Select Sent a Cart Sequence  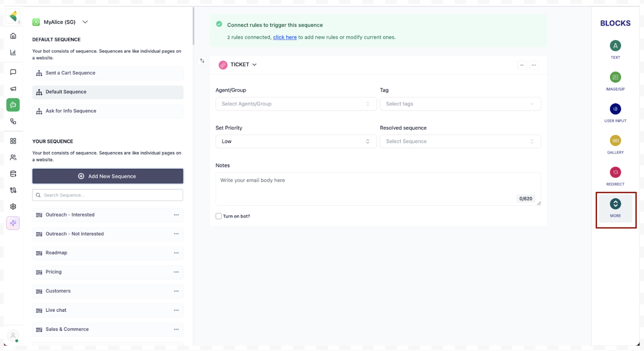108,73
